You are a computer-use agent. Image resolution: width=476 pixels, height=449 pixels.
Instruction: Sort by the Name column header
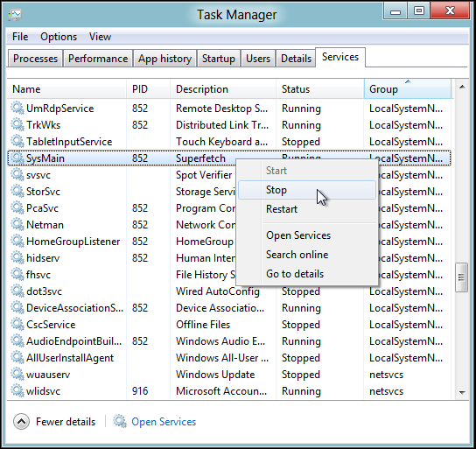(66, 89)
